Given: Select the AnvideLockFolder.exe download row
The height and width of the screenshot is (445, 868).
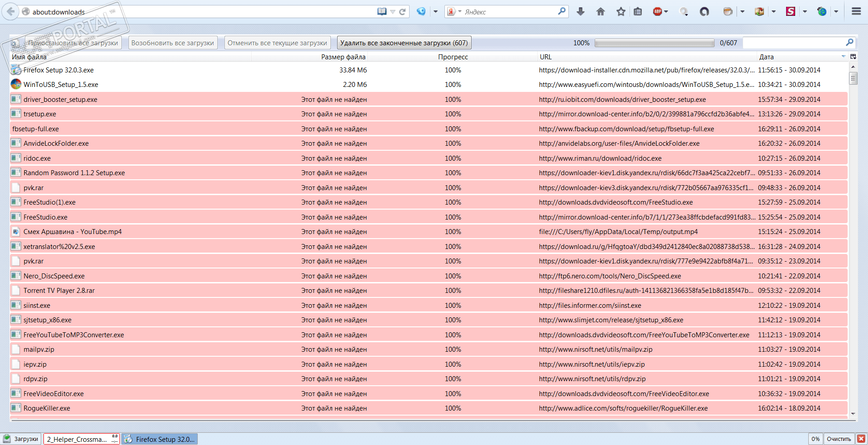Looking at the screenshot, I should 429,144.
